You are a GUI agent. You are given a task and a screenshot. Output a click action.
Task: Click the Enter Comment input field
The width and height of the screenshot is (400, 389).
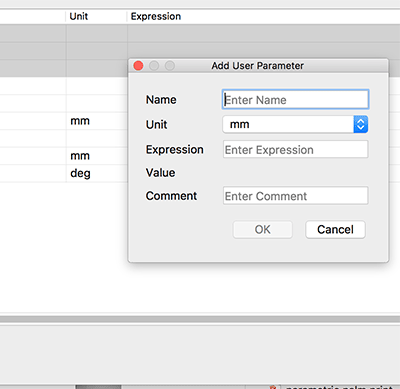(296, 196)
